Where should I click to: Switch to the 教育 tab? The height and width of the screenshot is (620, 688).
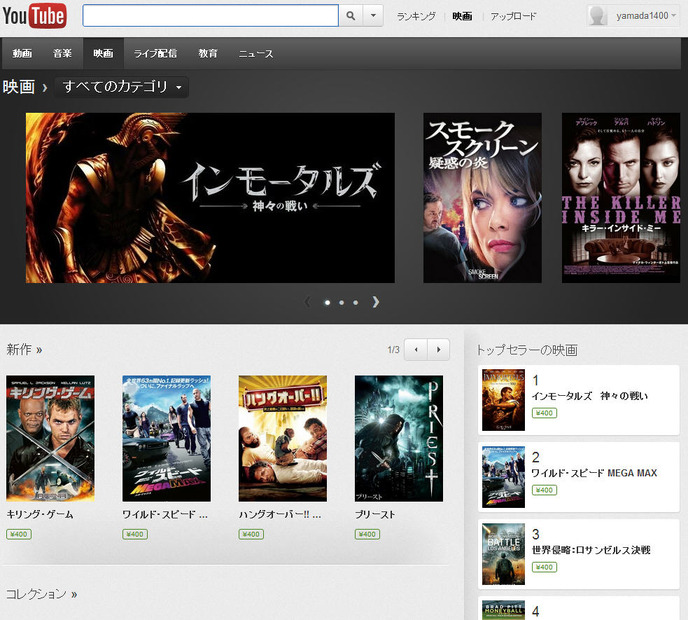208,54
